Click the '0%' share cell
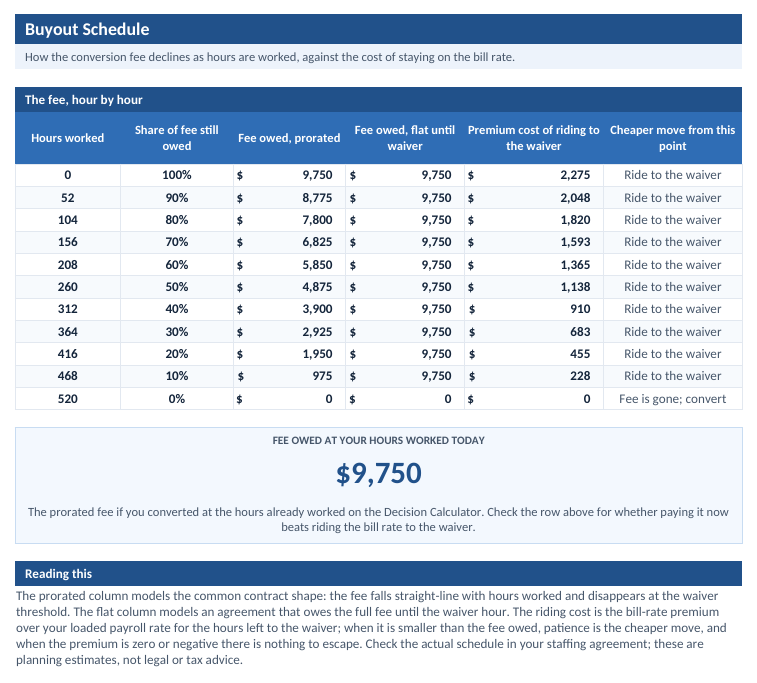This screenshot has width=757, height=683. (x=177, y=399)
